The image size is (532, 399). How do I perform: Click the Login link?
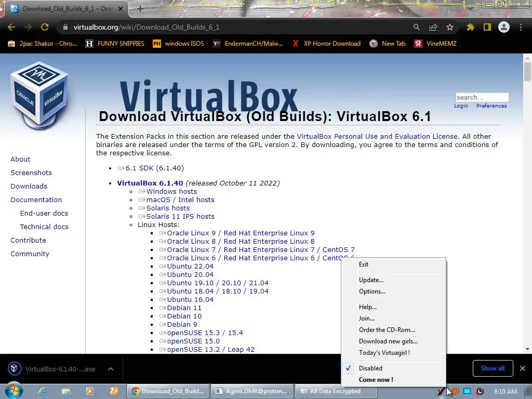(461, 106)
